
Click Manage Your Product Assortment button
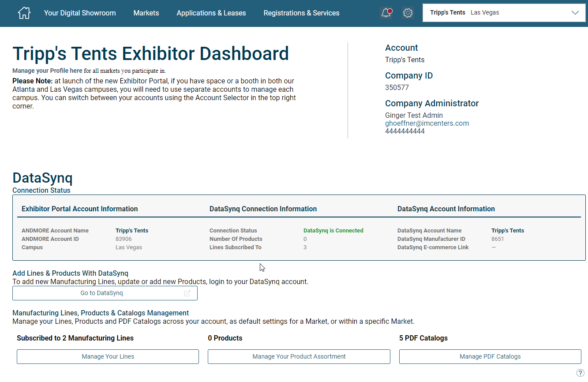pyautogui.click(x=299, y=356)
